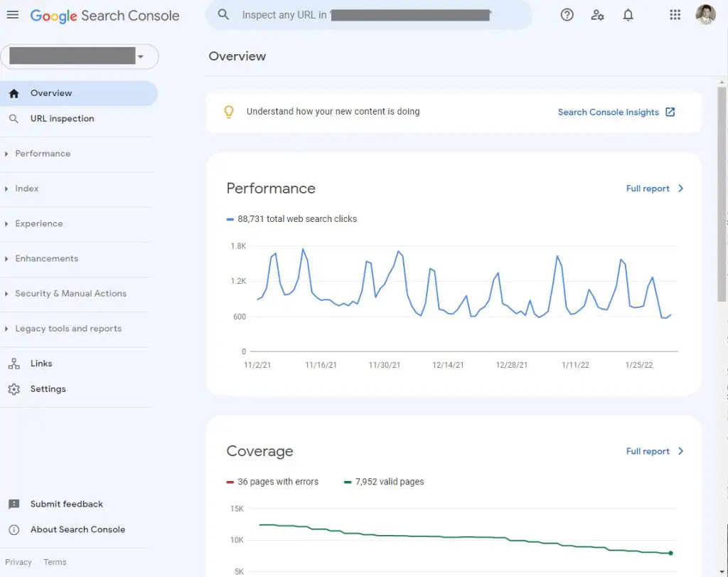Screen dimensions: 728x577
Task: Open the Help question mark icon
Action: tap(567, 15)
